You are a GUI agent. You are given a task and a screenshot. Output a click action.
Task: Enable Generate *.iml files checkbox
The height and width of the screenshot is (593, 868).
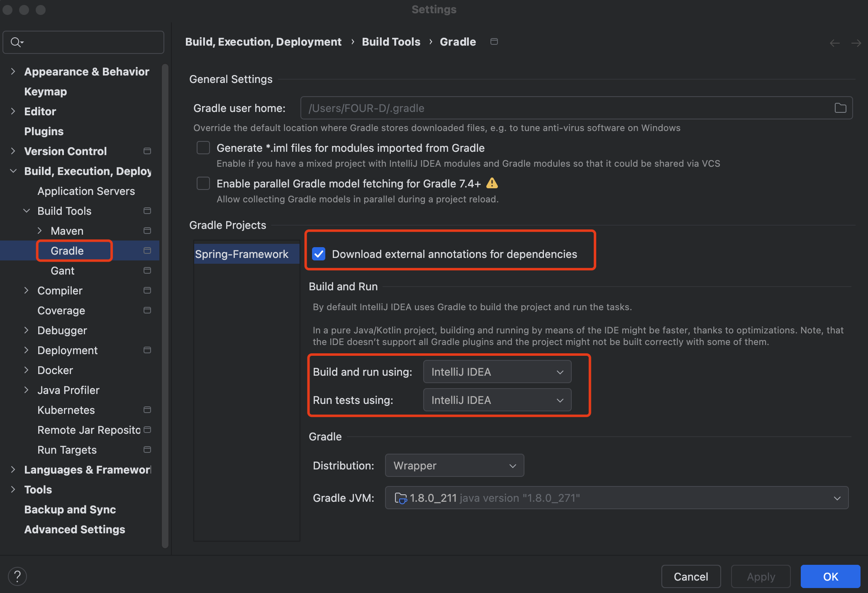click(203, 148)
